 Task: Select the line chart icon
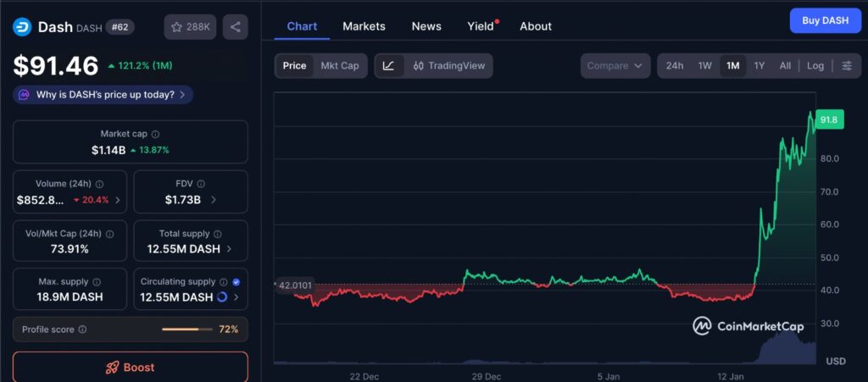[x=389, y=66]
